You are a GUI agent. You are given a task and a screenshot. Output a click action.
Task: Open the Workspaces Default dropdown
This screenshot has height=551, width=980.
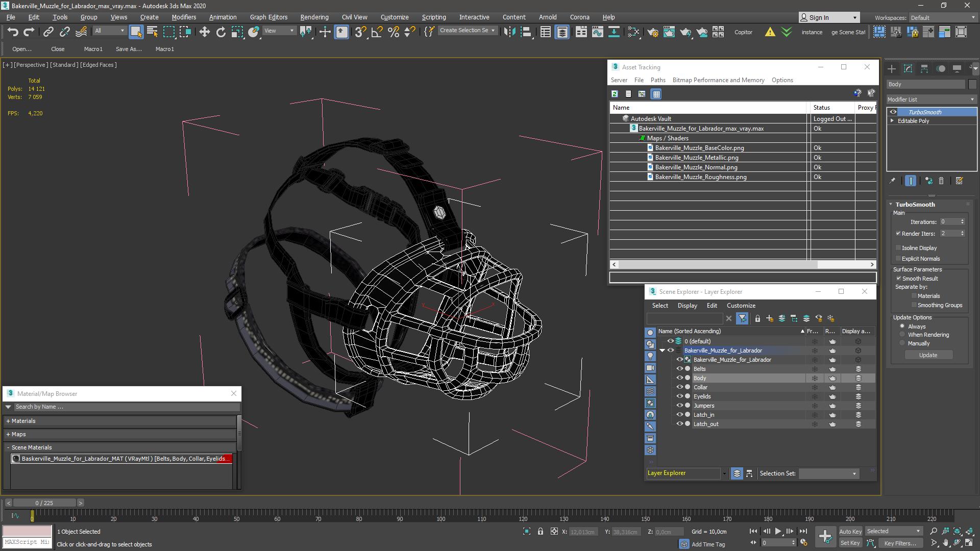pyautogui.click(x=942, y=18)
